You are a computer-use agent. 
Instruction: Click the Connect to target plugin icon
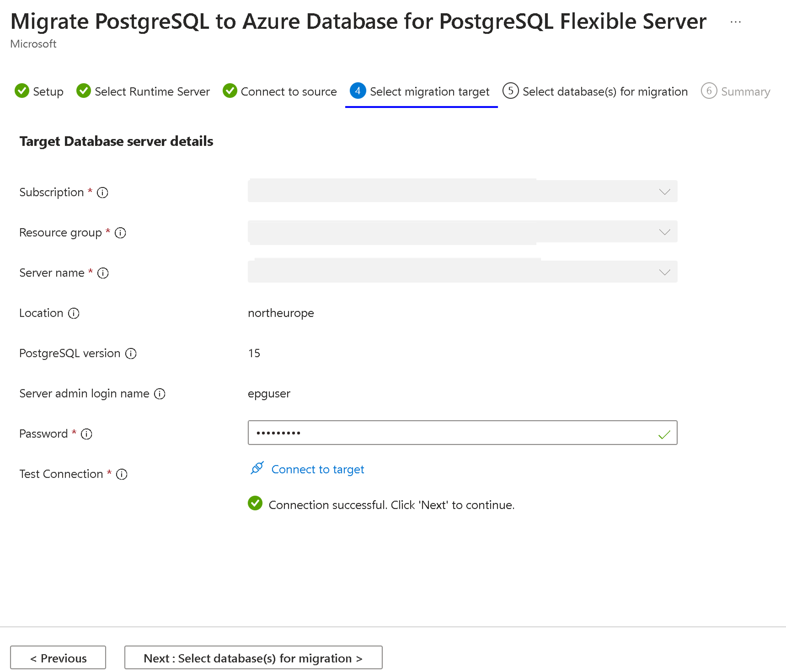point(256,468)
